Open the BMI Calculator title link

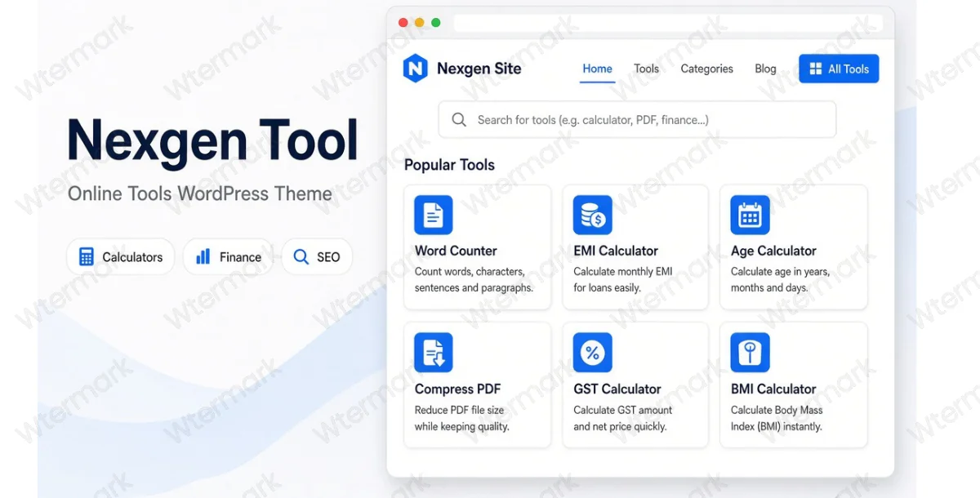773,389
